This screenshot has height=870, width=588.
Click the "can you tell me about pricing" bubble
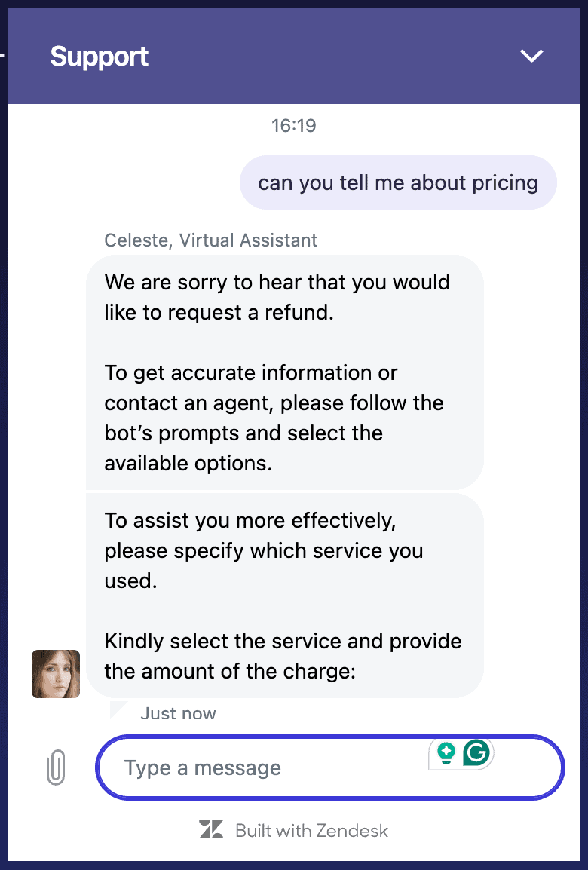[x=398, y=182]
